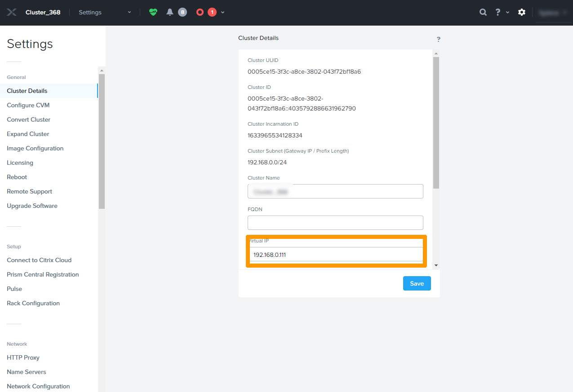Viewport: 573px width, 392px height.
Task: Open the help question mark menu
Action: point(497,12)
